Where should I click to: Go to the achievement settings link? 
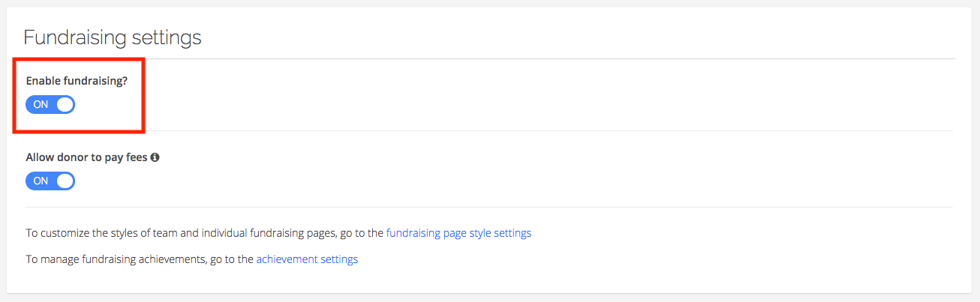pos(307,259)
